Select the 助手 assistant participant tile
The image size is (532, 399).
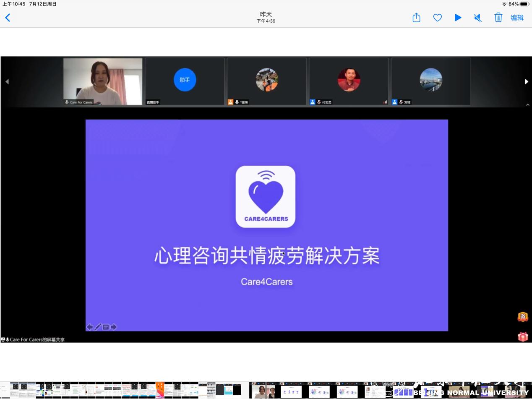click(185, 81)
